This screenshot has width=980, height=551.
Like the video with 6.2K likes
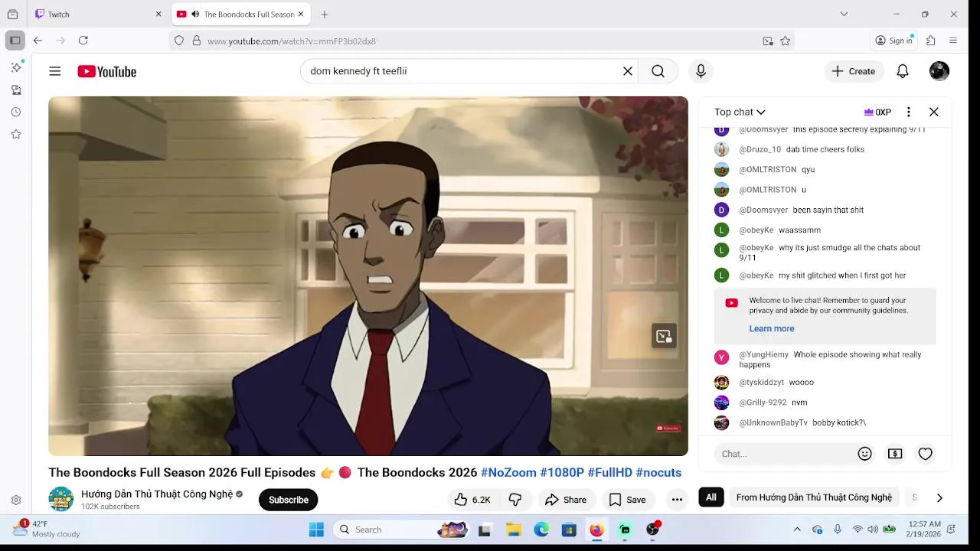point(472,500)
